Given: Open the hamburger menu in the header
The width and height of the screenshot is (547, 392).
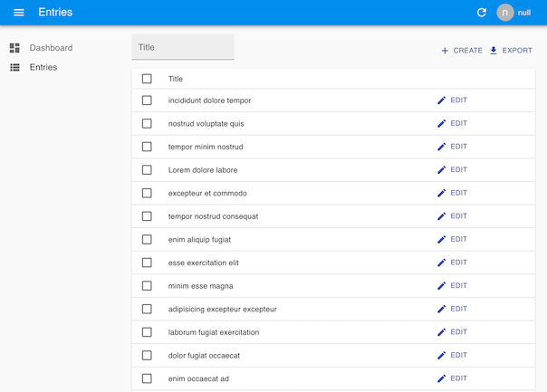Looking at the screenshot, I should (19, 13).
